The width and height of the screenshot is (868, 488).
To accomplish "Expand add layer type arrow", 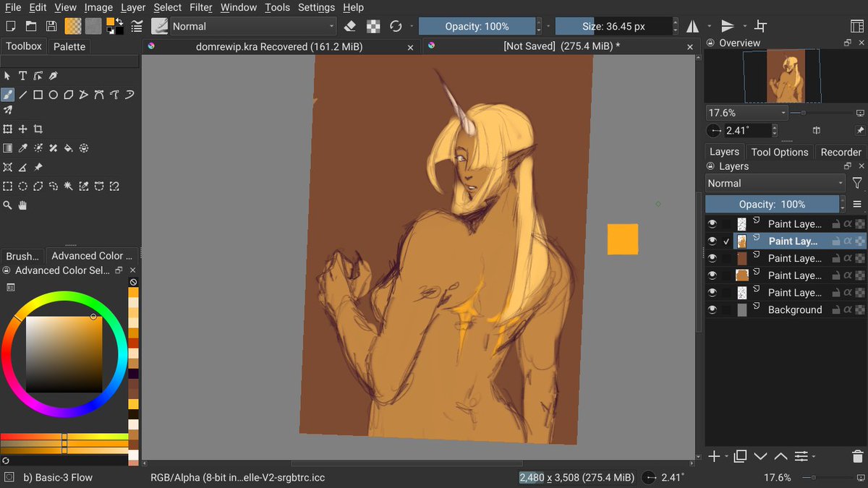I will click(726, 457).
